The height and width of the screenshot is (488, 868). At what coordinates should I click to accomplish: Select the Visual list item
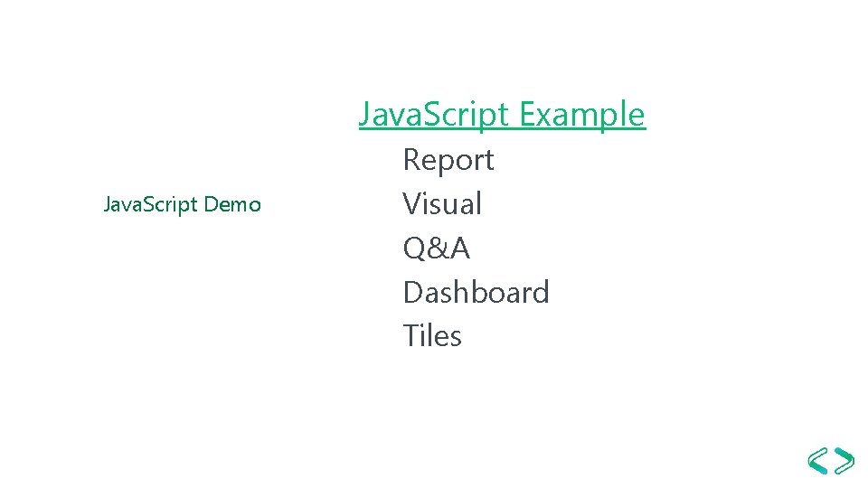[x=442, y=204]
